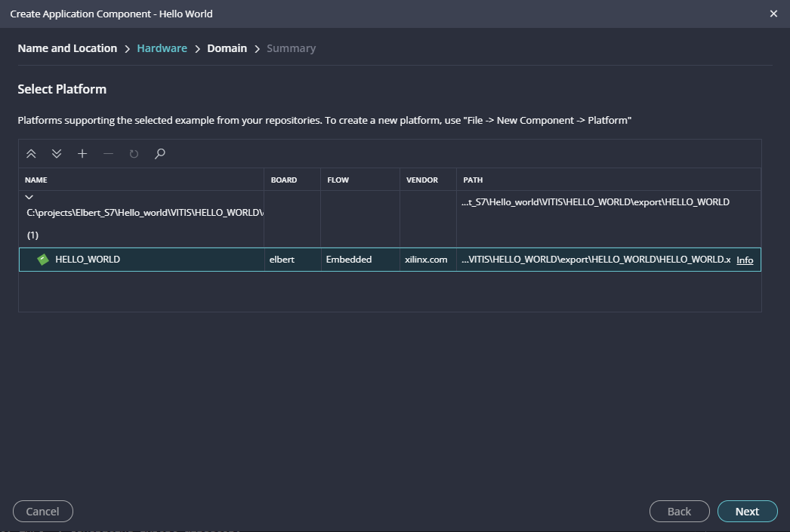Click the VENDOR column header
The height and width of the screenshot is (532, 790).
point(421,180)
